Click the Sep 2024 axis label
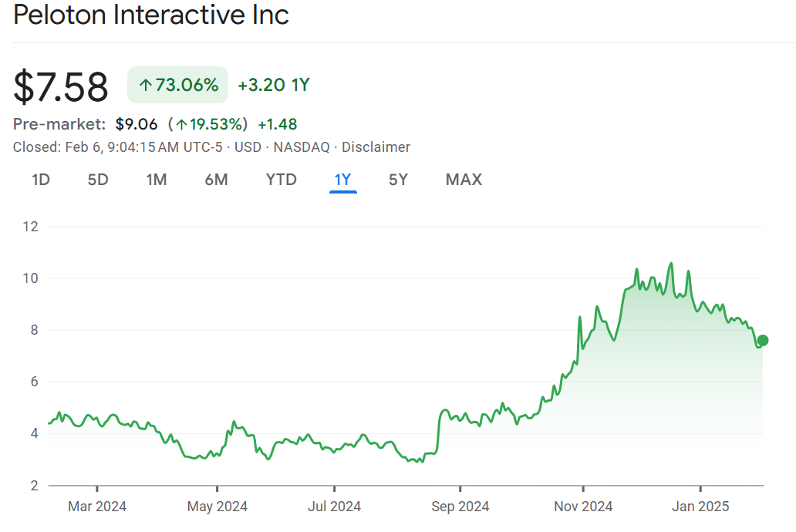This screenshot has width=796, height=532. (460, 507)
